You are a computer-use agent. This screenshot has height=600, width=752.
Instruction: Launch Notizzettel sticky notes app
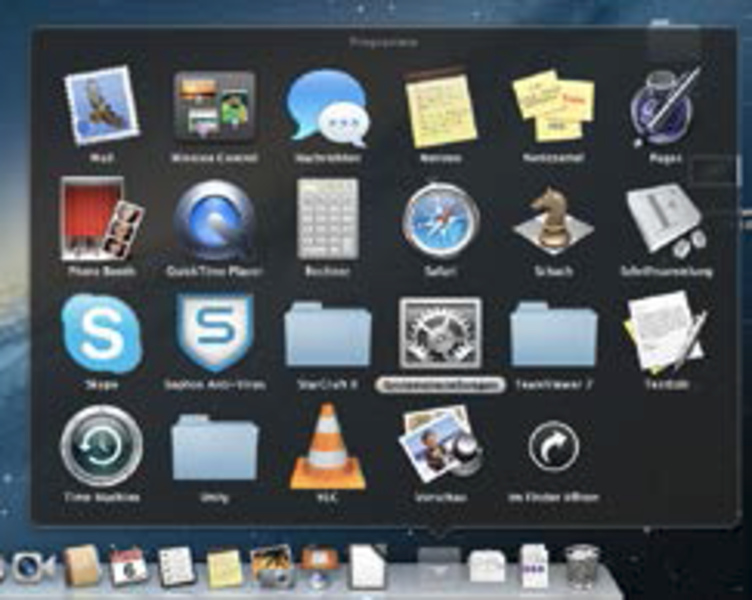click(553, 106)
